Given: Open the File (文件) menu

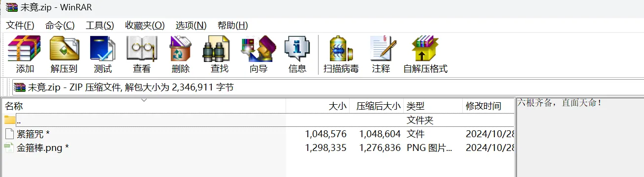Looking at the screenshot, I should pos(20,25).
